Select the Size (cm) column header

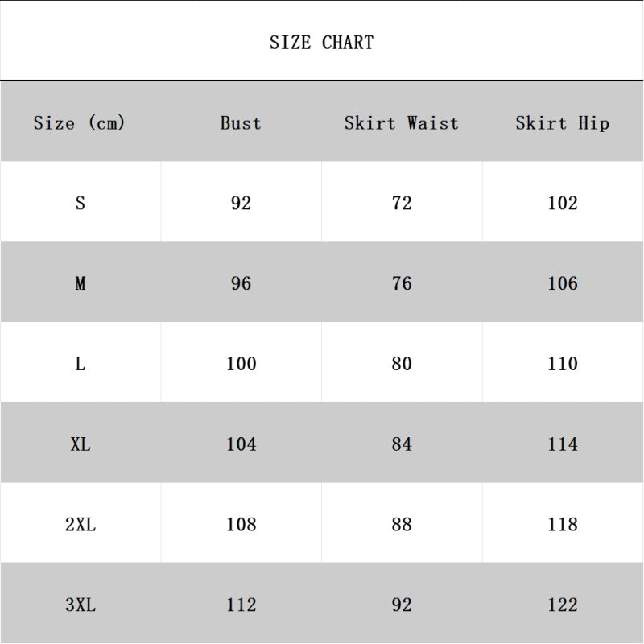80,123
